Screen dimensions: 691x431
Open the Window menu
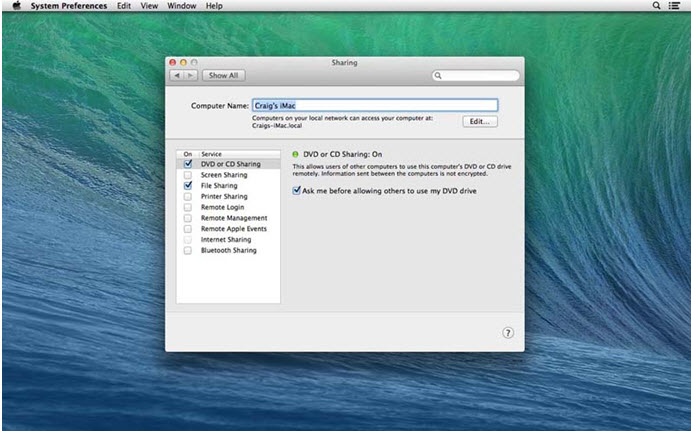pos(181,6)
